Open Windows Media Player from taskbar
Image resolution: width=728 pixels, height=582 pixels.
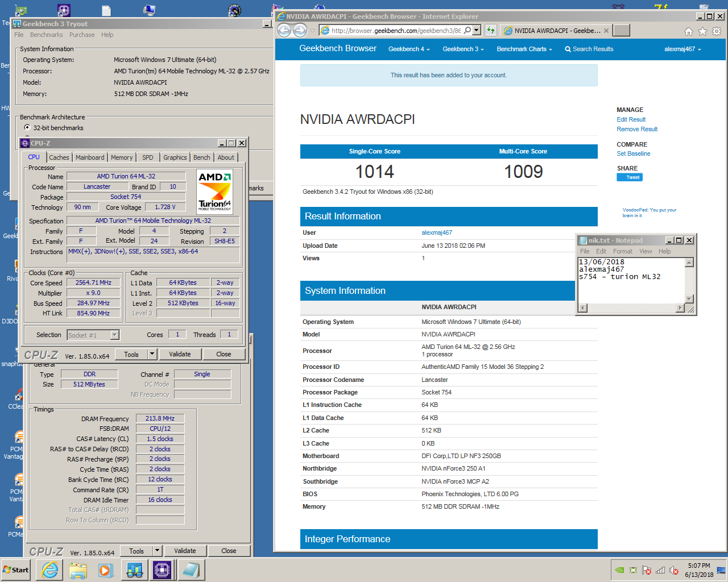pos(106,570)
